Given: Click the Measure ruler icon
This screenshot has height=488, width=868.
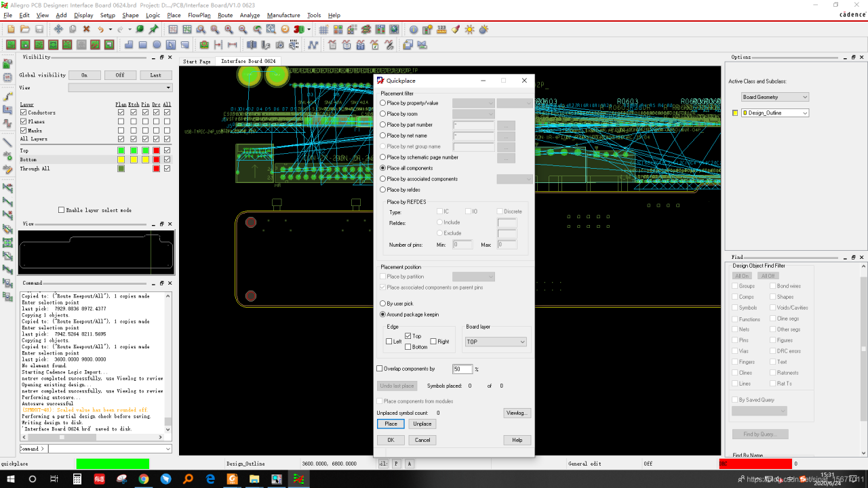Looking at the screenshot, I should [442, 29].
